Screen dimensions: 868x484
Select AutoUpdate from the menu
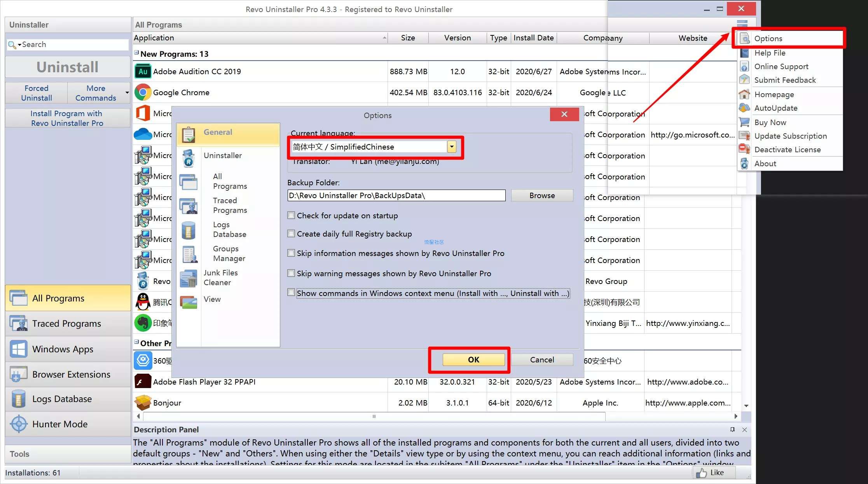click(x=791, y=108)
